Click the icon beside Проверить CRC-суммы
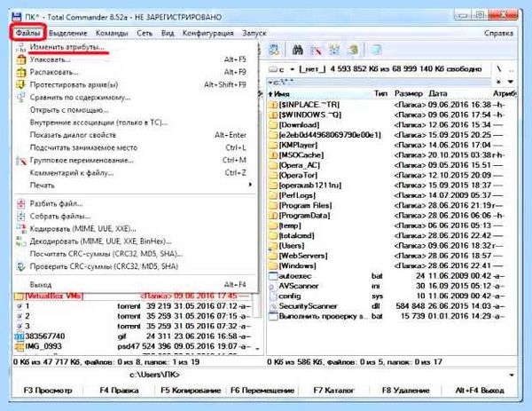Image resolution: width=532 pixels, height=411 pixels. 21,266
